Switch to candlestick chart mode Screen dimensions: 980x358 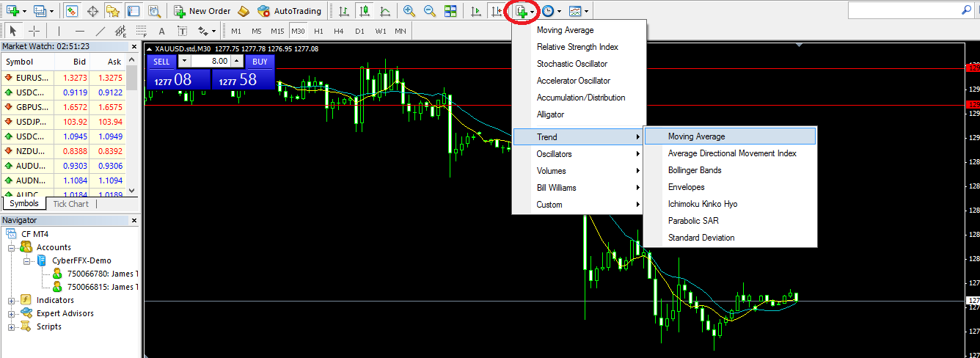point(364,11)
